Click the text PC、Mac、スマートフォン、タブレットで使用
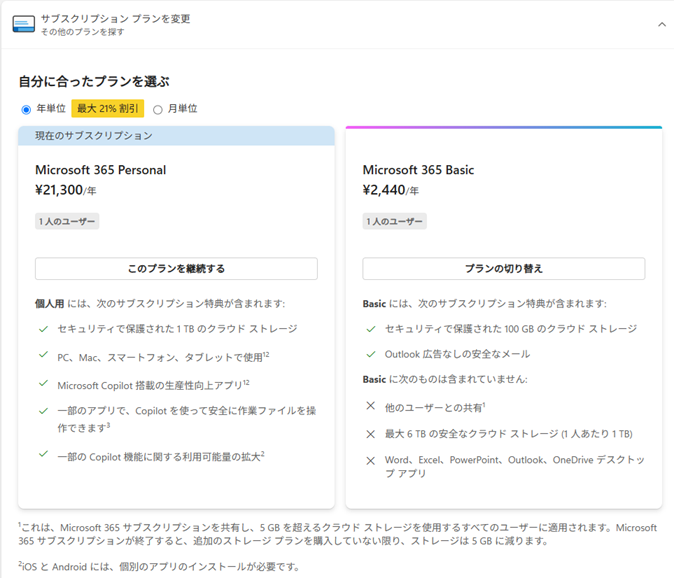This screenshot has width=674, height=578. coord(163,357)
